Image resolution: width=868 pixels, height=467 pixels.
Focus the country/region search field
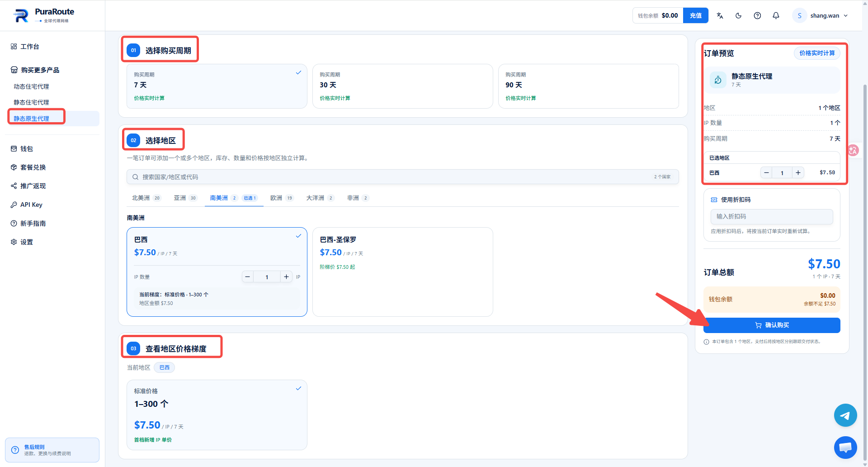(x=403, y=177)
